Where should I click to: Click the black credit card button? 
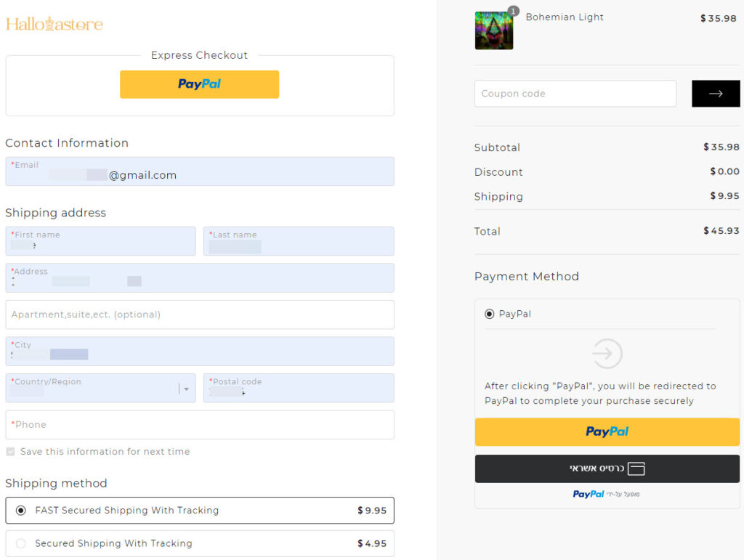point(607,468)
